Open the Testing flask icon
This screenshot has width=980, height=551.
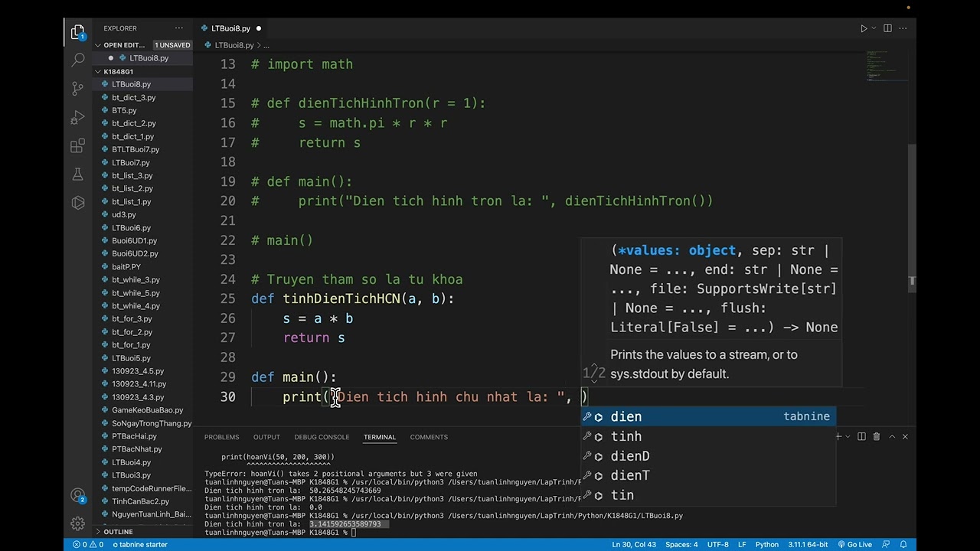coord(77,174)
